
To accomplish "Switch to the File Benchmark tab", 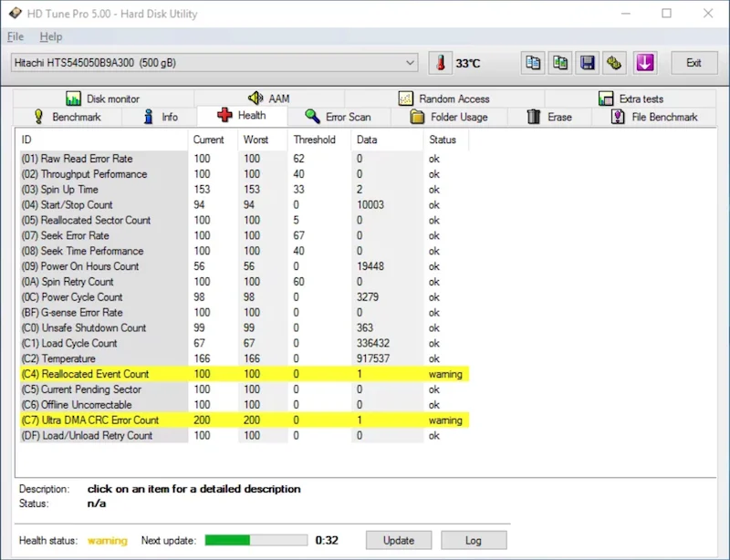I will point(654,117).
